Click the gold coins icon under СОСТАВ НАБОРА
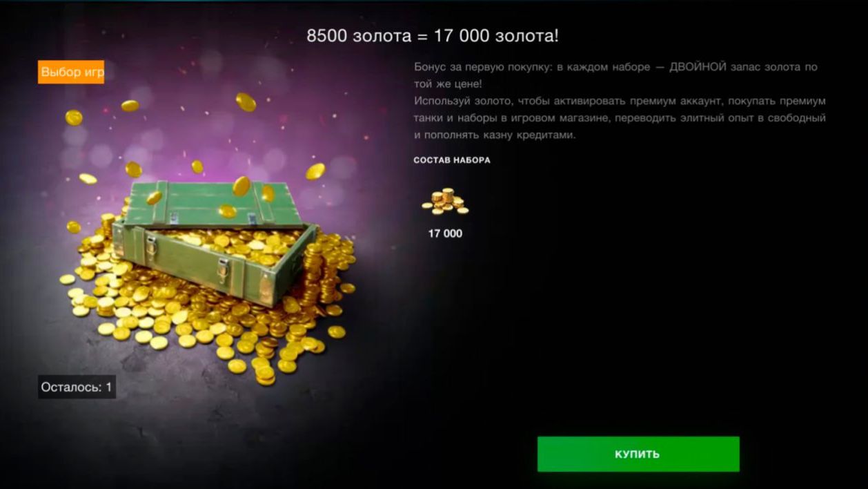This screenshot has width=868, height=489. pos(445,202)
